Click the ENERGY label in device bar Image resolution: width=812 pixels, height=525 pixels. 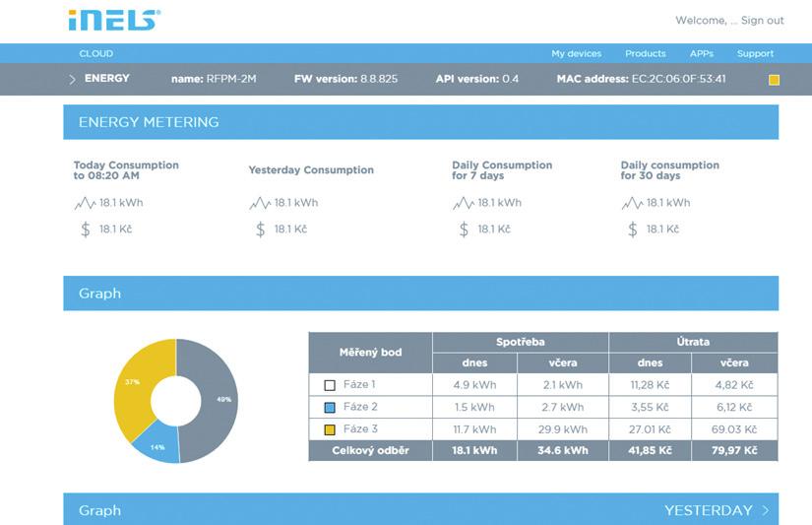[106, 78]
